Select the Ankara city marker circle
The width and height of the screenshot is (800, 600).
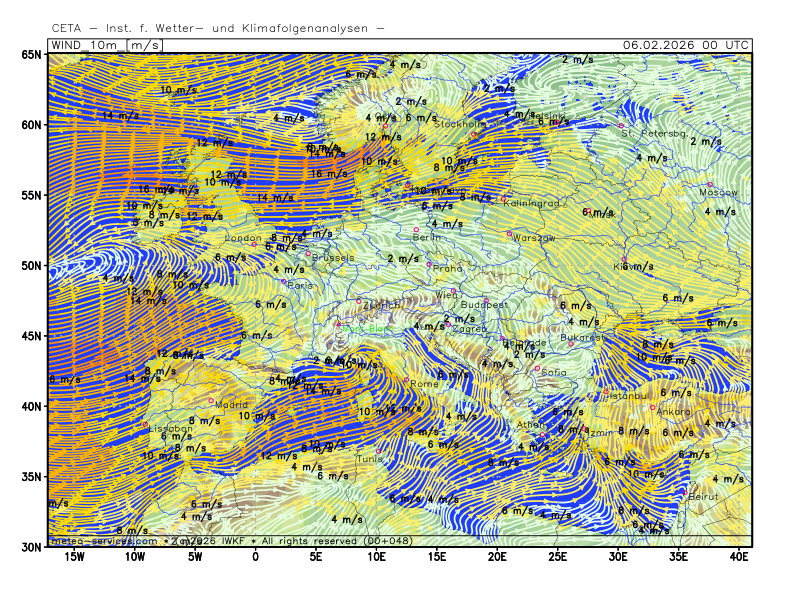point(652,407)
